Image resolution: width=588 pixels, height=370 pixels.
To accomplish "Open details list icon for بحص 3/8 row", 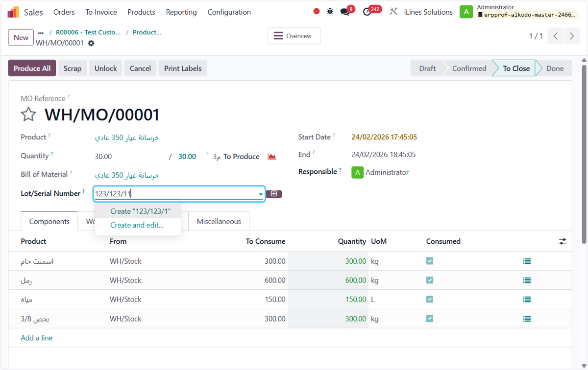I will click(527, 319).
